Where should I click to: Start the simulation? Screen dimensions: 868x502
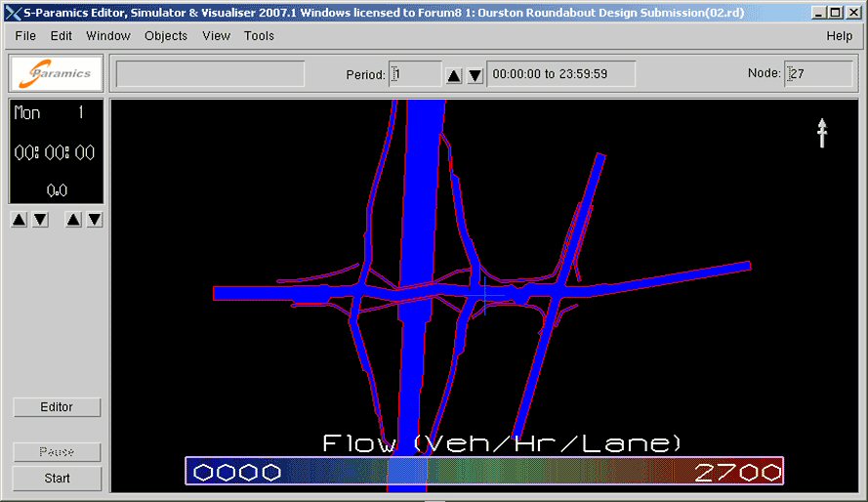coord(57,479)
